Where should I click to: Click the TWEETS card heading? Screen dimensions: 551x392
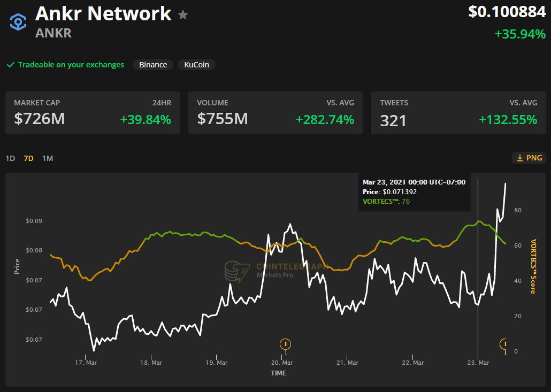pyautogui.click(x=394, y=103)
